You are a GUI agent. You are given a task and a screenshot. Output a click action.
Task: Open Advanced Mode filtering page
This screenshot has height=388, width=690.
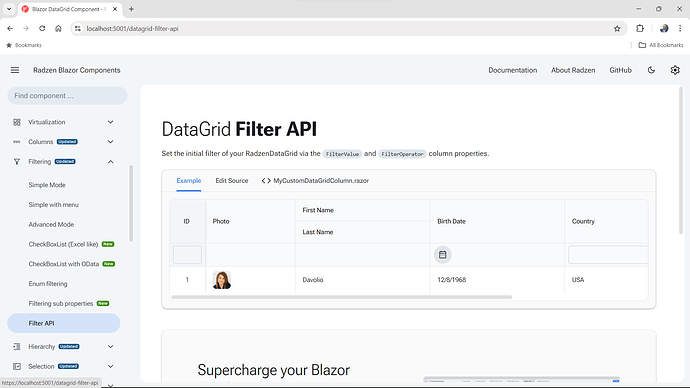coord(51,224)
